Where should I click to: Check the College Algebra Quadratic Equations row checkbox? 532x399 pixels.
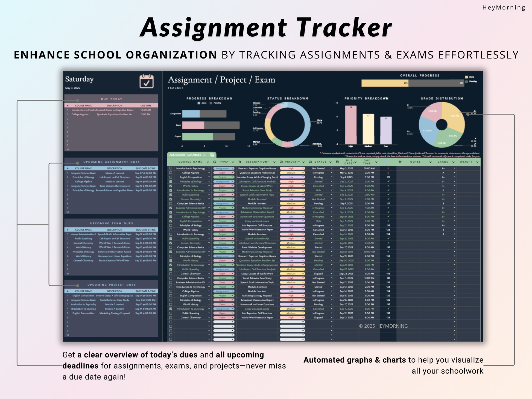tap(171, 173)
